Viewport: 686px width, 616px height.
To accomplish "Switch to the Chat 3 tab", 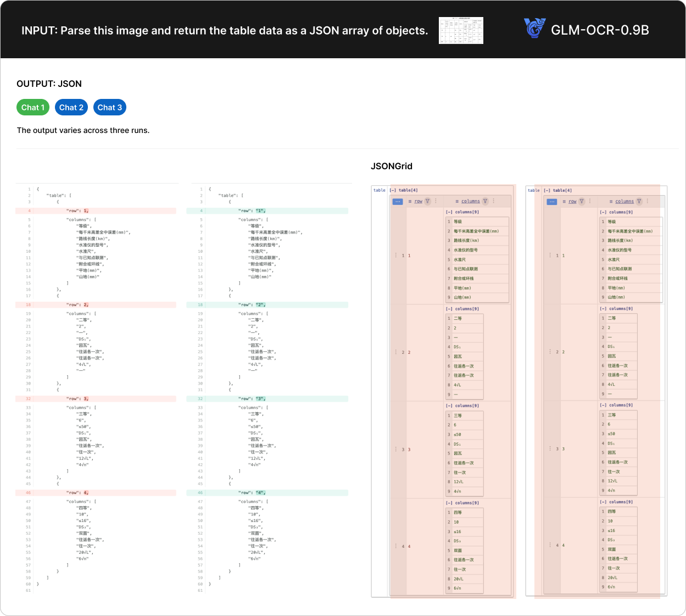I will point(110,107).
